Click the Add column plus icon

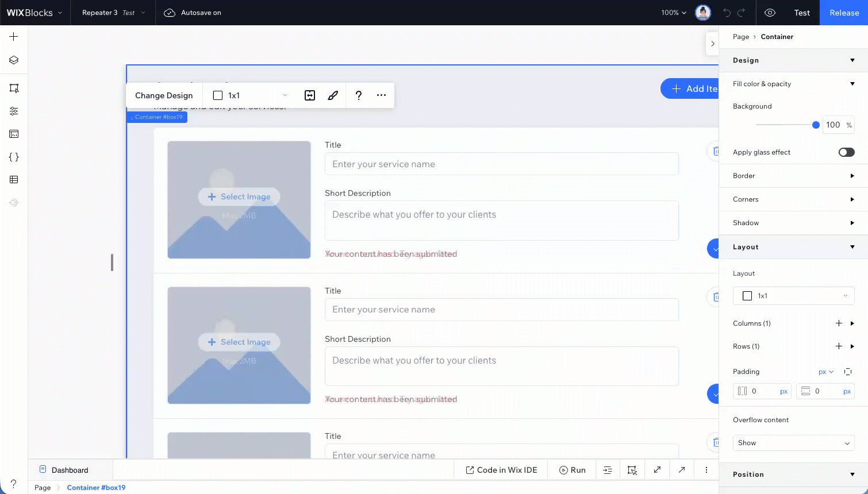pyautogui.click(x=839, y=323)
